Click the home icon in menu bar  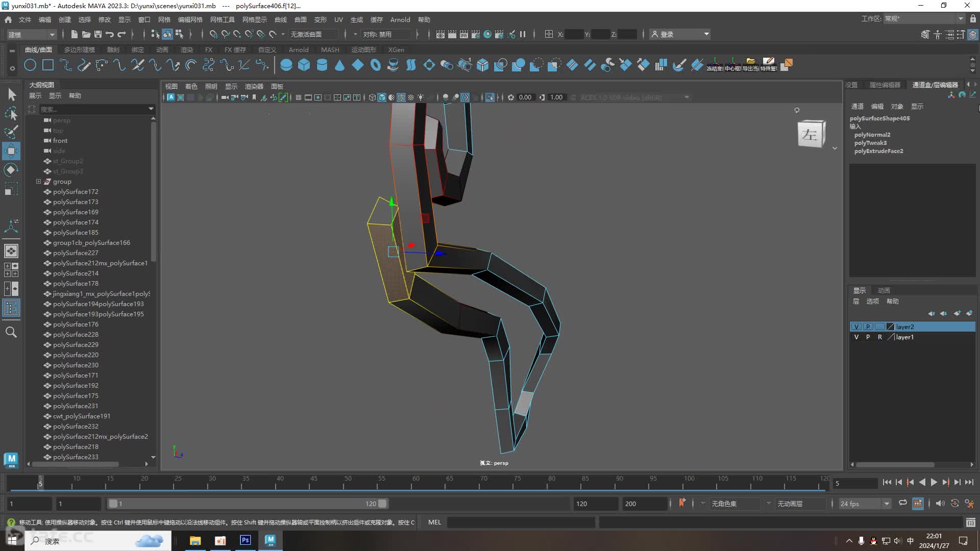8,19
